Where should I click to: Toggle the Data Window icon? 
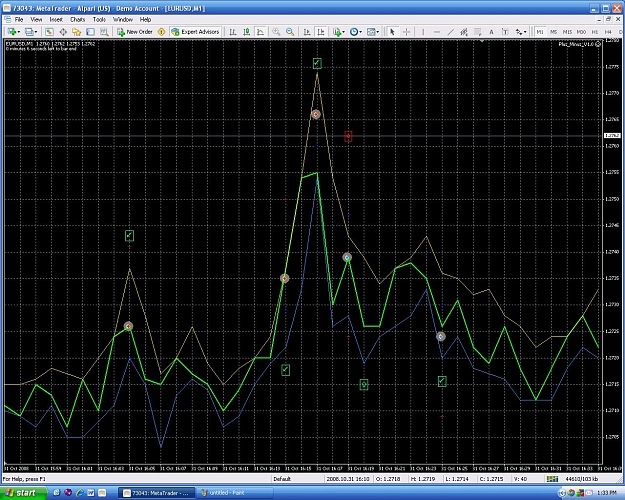tap(63, 32)
